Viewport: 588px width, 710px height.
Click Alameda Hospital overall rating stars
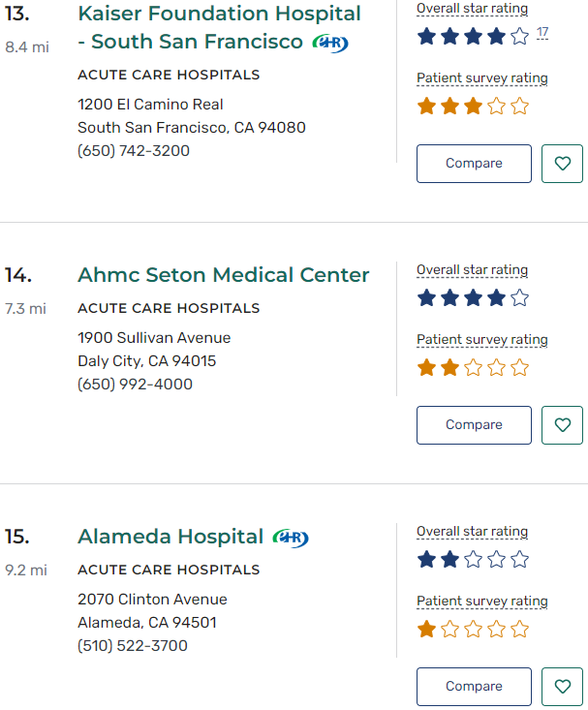pos(473,560)
